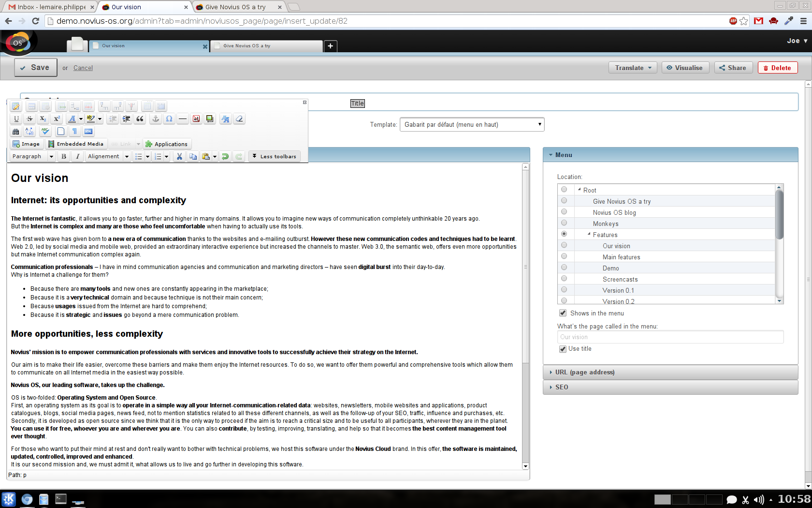Open the Translate menu

(x=633, y=68)
